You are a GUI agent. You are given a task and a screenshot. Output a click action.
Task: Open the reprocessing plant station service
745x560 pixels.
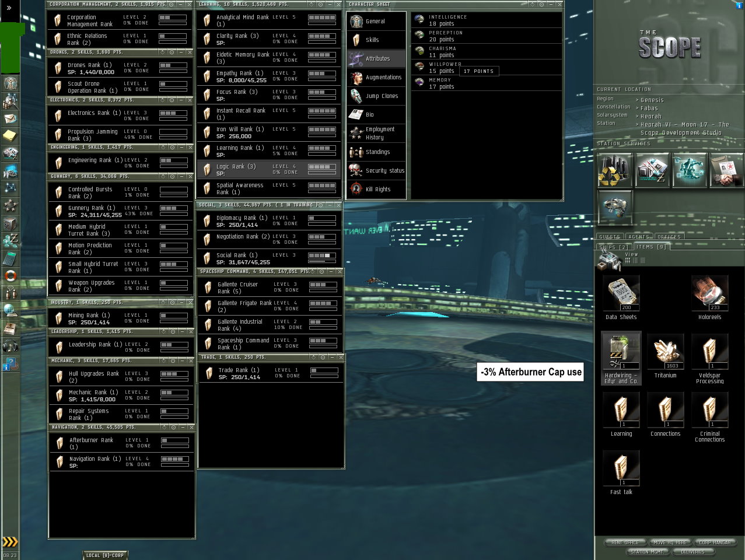pyautogui.click(x=615, y=170)
